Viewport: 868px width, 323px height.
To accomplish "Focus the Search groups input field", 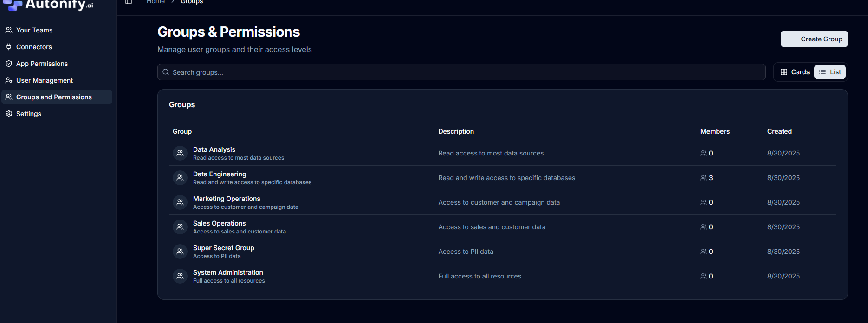I will tap(461, 72).
